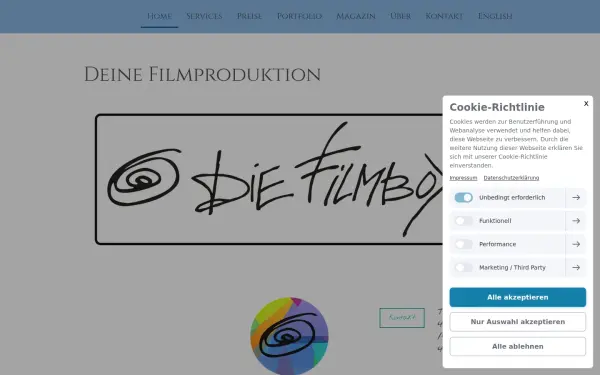The image size is (600, 375).
Task: Enable the Funktionell cookie switch
Action: pos(463,221)
